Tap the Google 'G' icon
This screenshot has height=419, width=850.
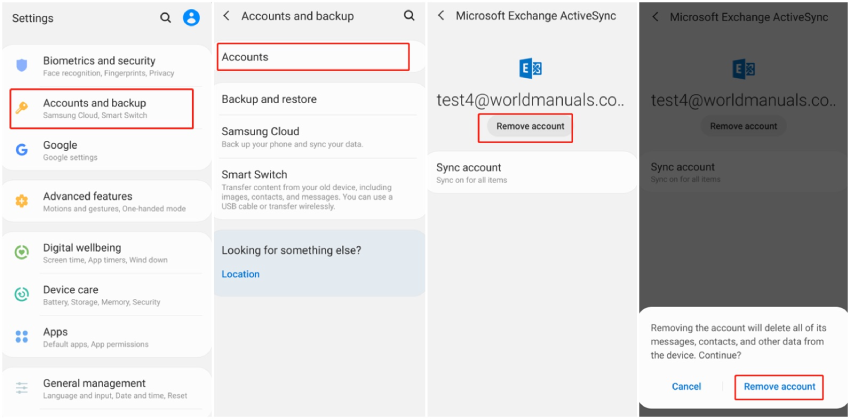pyautogui.click(x=21, y=150)
